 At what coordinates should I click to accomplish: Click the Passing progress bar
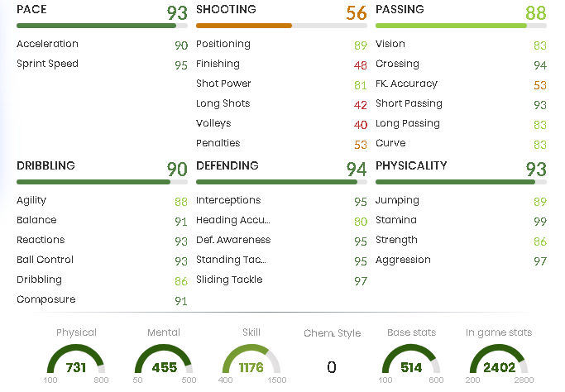click(x=451, y=26)
